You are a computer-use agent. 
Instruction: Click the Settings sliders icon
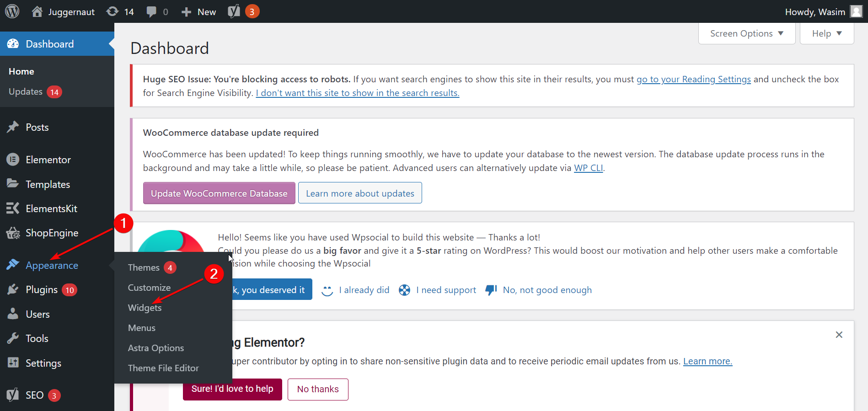13,363
